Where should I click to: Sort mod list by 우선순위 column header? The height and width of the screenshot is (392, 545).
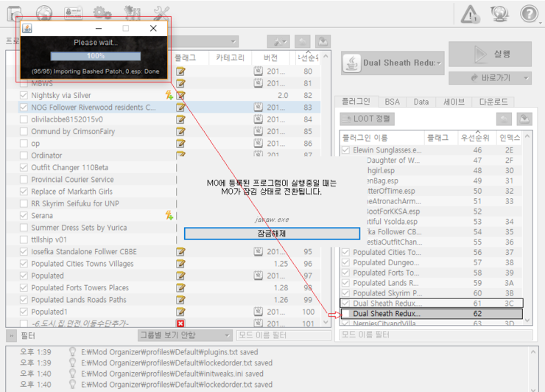coord(308,57)
